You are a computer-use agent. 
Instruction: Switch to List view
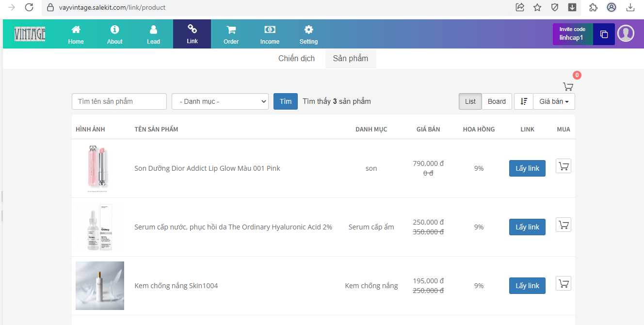pyautogui.click(x=470, y=101)
